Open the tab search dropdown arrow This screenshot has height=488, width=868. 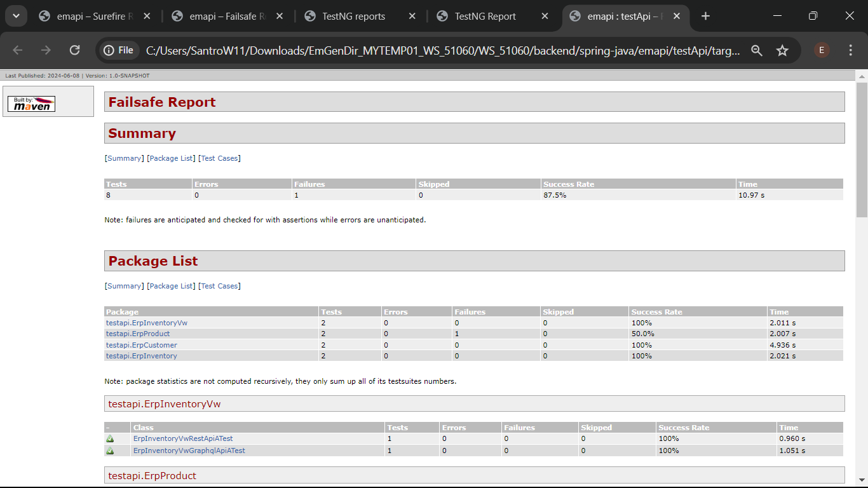[x=16, y=16]
